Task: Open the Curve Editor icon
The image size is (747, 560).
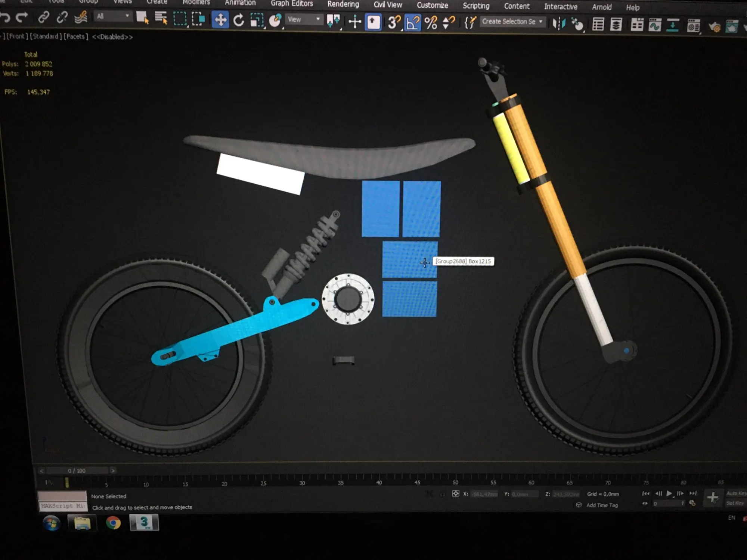Action: pyautogui.click(x=655, y=25)
